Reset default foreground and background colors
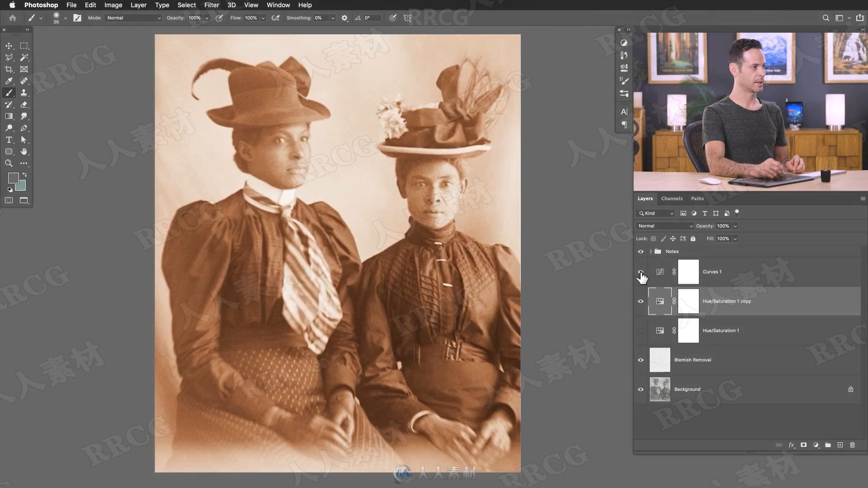 (x=10, y=190)
